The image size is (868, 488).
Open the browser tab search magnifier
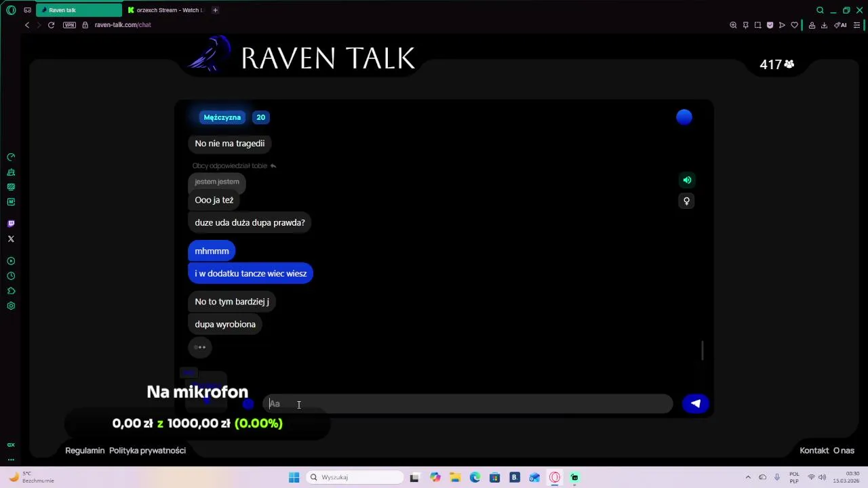[x=820, y=10]
